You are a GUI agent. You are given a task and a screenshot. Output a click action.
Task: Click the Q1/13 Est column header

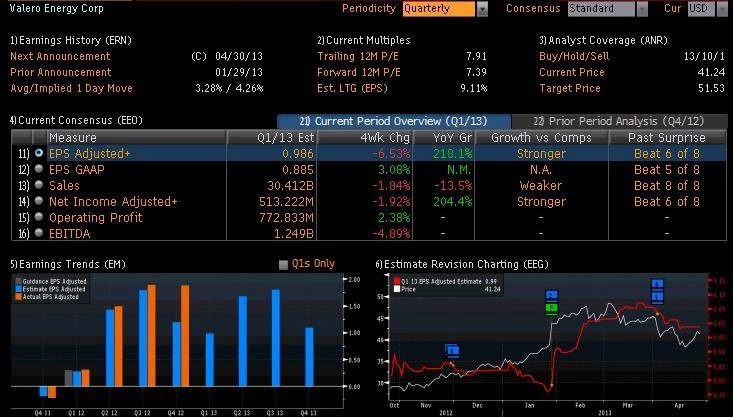(272, 137)
